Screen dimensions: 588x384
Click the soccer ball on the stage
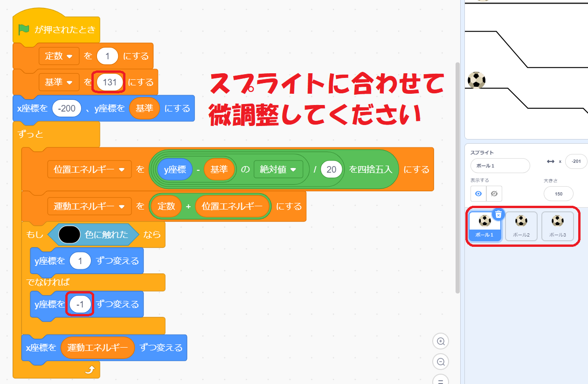tap(476, 80)
